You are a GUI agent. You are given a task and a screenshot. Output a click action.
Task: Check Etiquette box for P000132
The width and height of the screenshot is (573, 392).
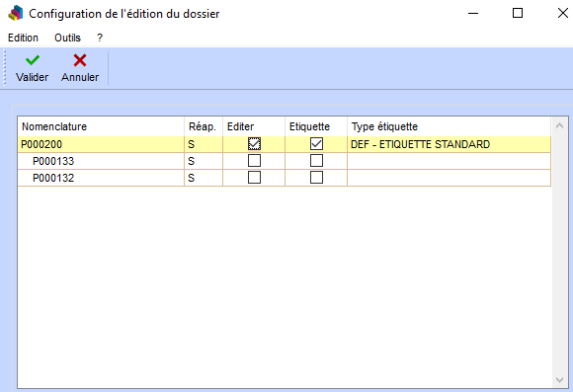coord(316,178)
